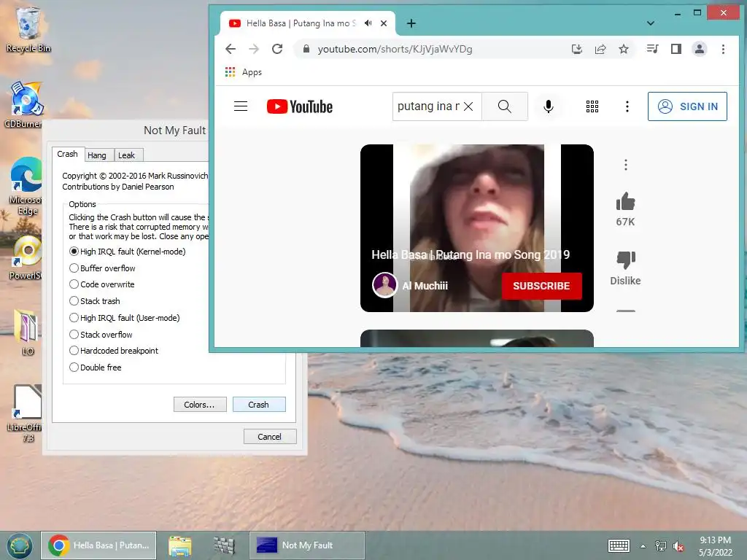Screen dimensions: 747x560
Task: Open YouTube settings three-dot menu
Action: pyautogui.click(x=627, y=106)
